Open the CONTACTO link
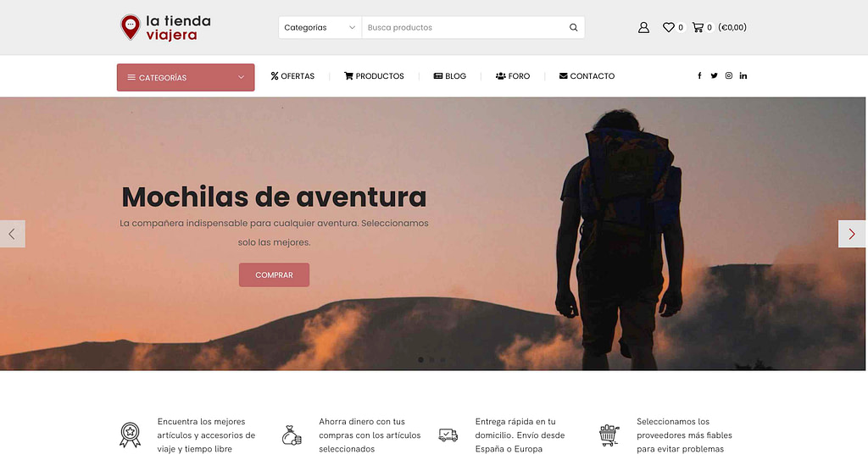The width and height of the screenshot is (868, 471). 587,76
